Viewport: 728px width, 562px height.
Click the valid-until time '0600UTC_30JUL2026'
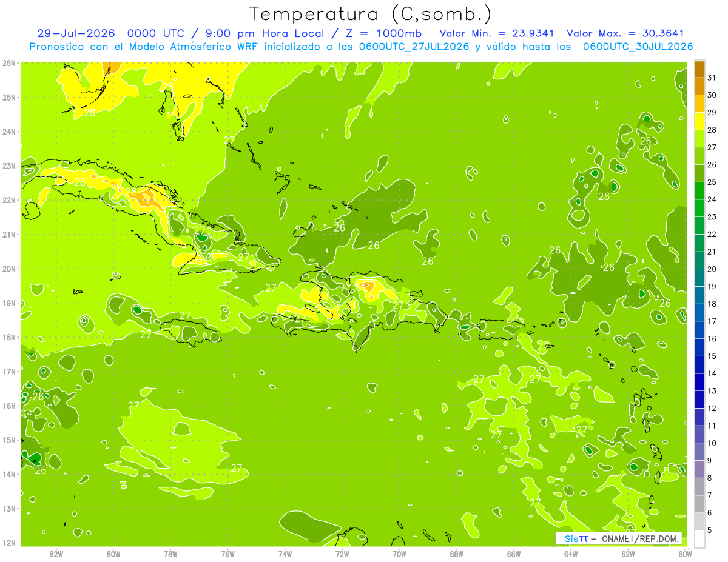pos(638,47)
